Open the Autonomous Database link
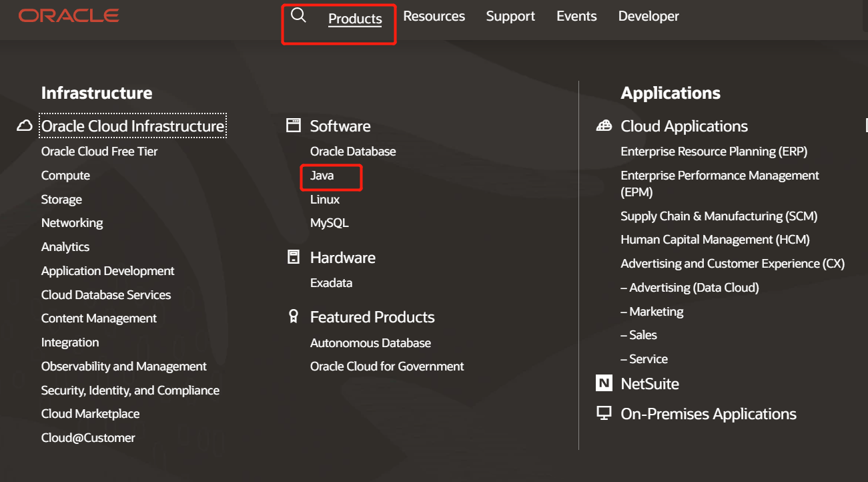 [370, 343]
